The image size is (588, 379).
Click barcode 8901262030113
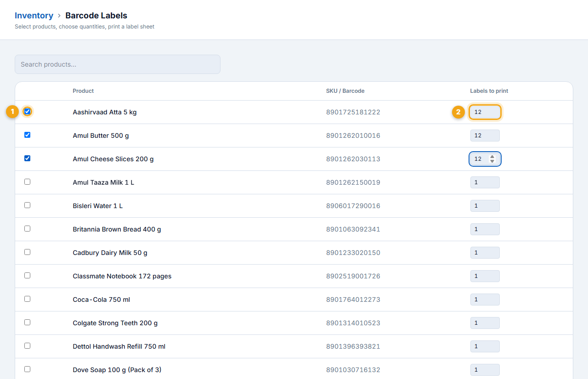pos(353,159)
